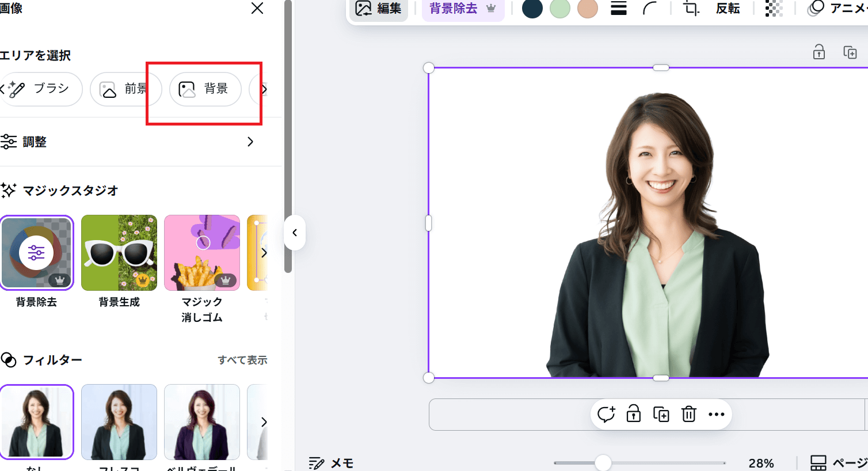Add a comment using speech bubble icon
The width and height of the screenshot is (868, 471).
click(x=606, y=414)
